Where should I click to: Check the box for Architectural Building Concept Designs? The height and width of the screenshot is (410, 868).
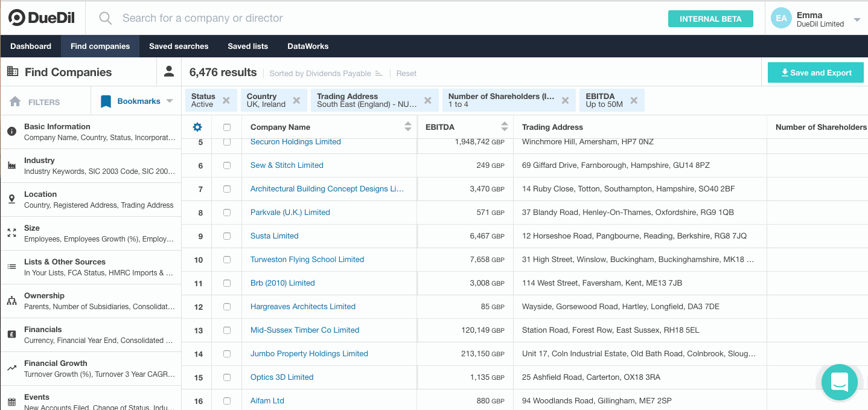(227, 189)
